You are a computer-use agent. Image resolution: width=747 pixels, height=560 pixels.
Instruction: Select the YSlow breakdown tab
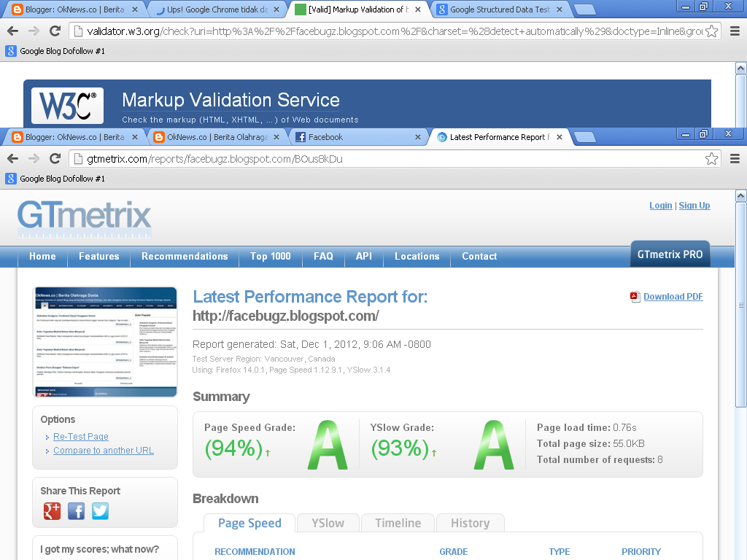tap(328, 523)
